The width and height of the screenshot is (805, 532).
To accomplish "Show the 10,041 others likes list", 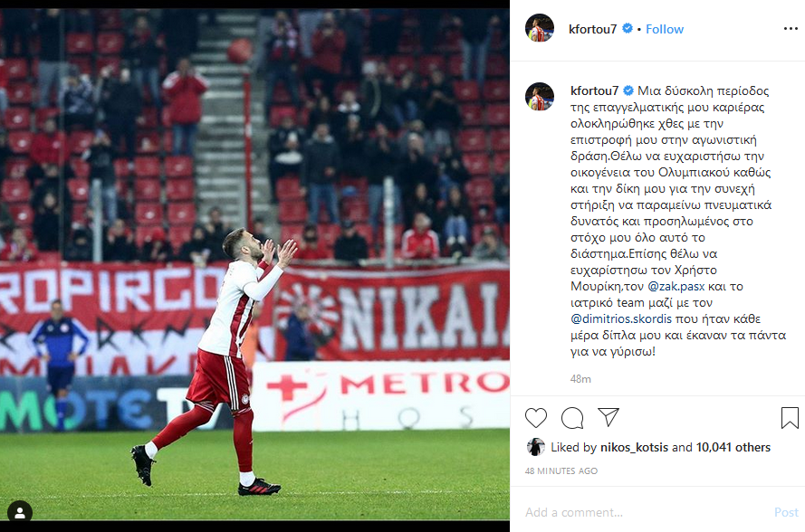I will pos(733,447).
